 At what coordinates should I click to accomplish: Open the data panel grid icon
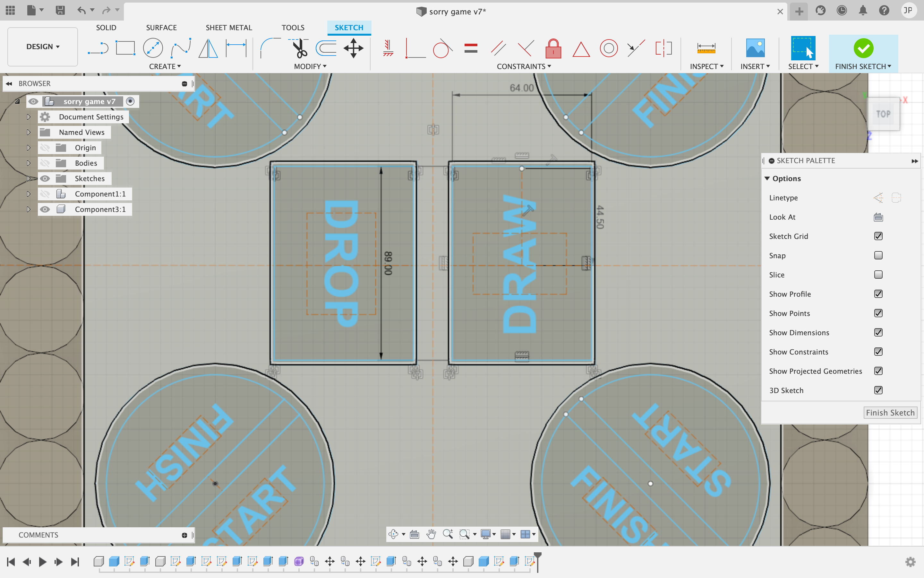[x=10, y=10]
